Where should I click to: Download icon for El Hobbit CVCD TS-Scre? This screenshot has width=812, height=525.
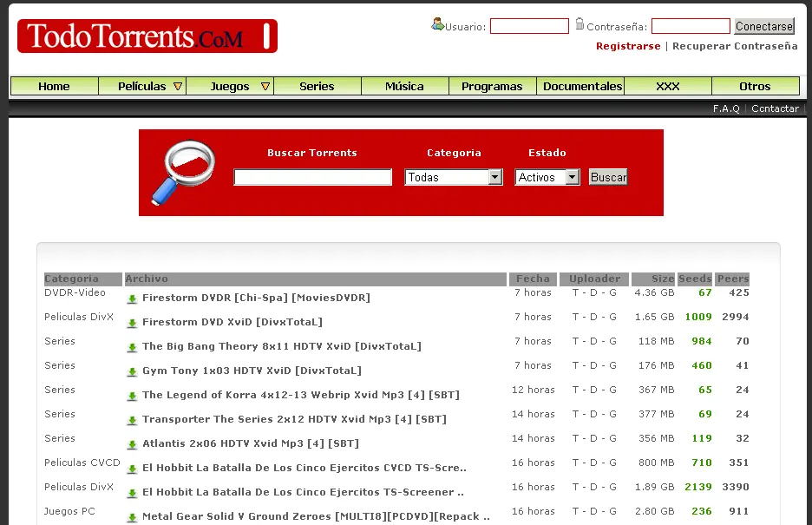click(x=132, y=469)
